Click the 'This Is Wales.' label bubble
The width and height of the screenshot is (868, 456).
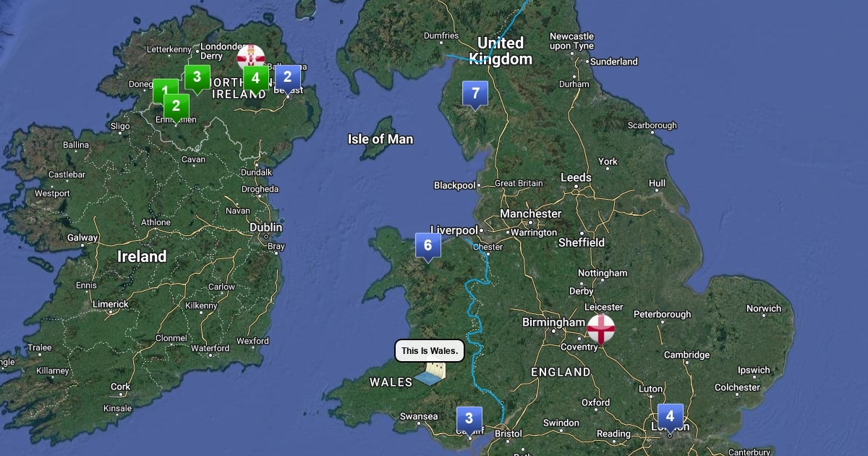pyautogui.click(x=430, y=351)
